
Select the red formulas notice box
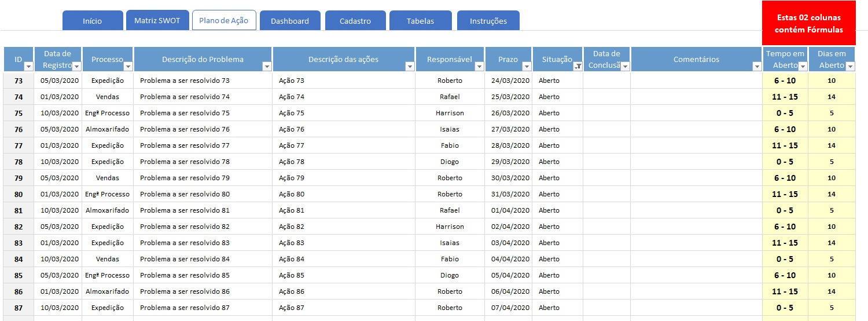click(808, 23)
